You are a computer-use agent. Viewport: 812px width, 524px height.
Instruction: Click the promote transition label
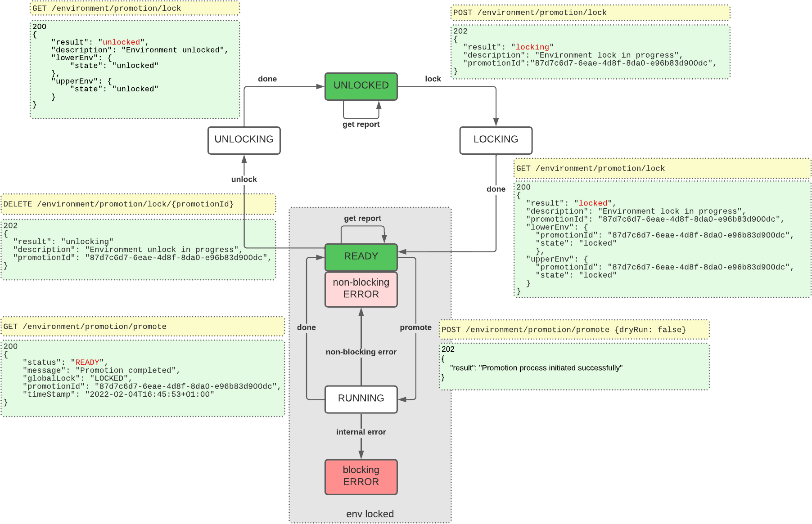click(x=415, y=327)
